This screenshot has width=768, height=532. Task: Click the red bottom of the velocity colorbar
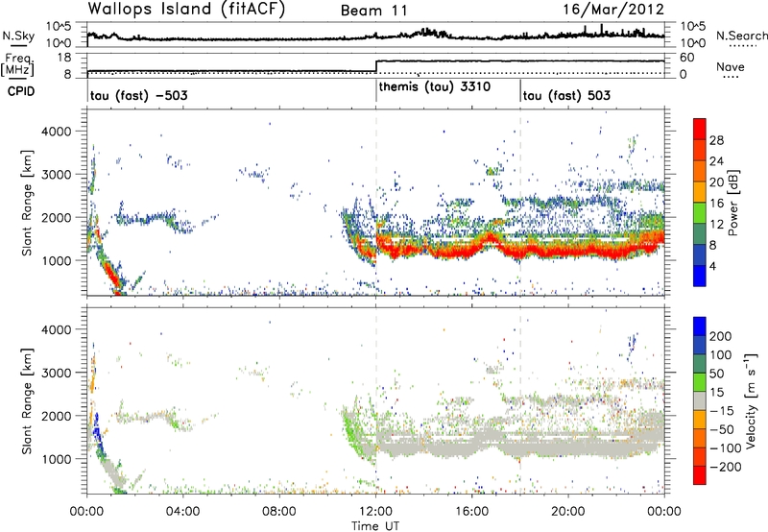(x=700, y=475)
